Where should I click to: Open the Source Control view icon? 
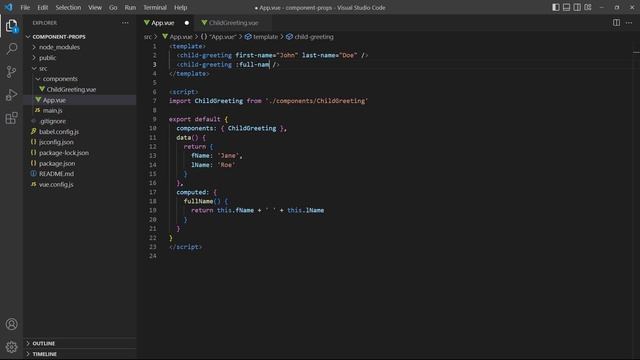[x=11, y=72]
